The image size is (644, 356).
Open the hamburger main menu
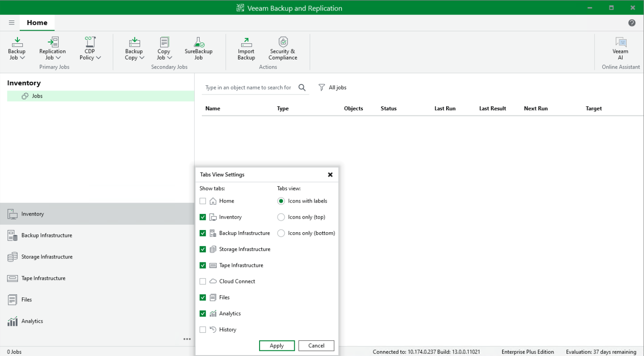coord(12,23)
